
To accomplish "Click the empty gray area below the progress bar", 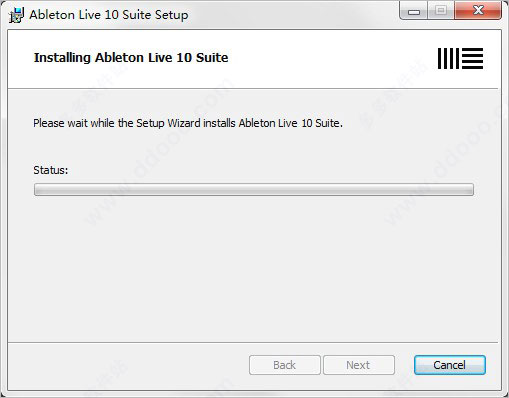I will pyautogui.click(x=253, y=267).
